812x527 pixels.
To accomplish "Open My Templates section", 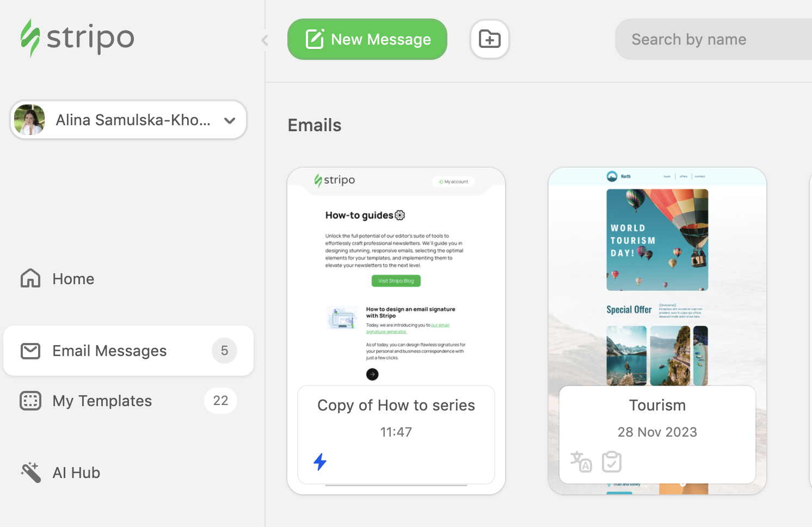I will pyautogui.click(x=128, y=401).
